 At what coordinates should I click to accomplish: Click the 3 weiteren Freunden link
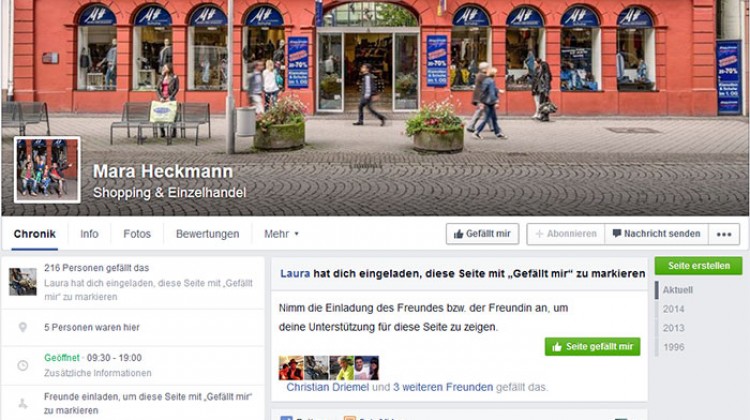pyautogui.click(x=442, y=387)
